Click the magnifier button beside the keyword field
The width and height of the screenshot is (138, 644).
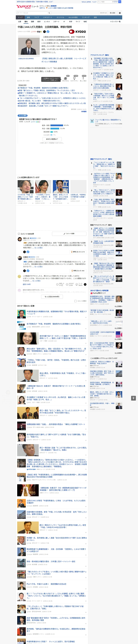(49, 13)
